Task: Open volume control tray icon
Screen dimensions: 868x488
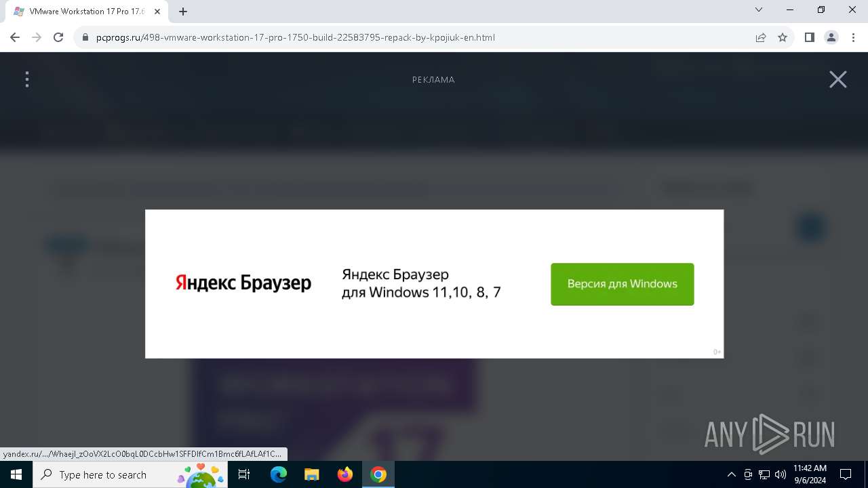Action: 781,474
